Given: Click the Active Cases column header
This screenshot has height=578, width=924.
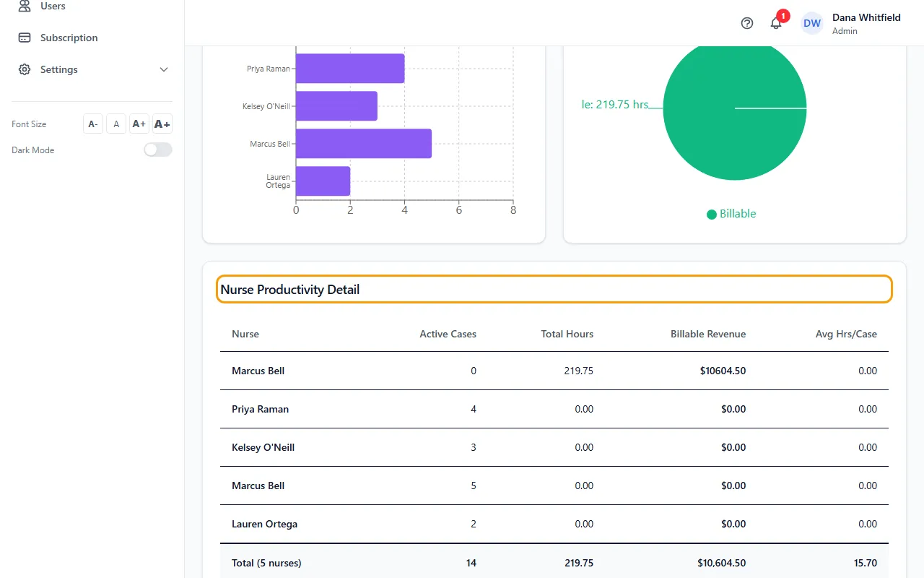Looking at the screenshot, I should (448, 334).
